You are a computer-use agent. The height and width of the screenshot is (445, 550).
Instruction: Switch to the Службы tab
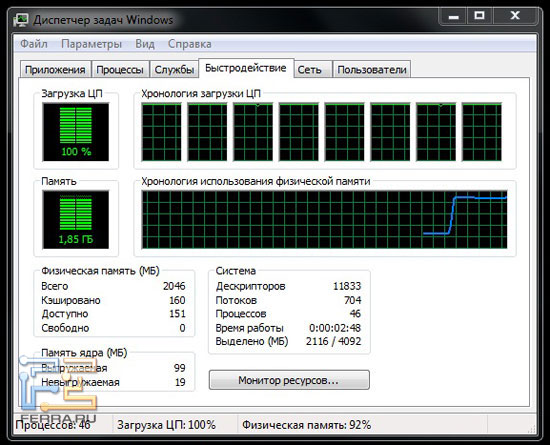tap(174, 69)
